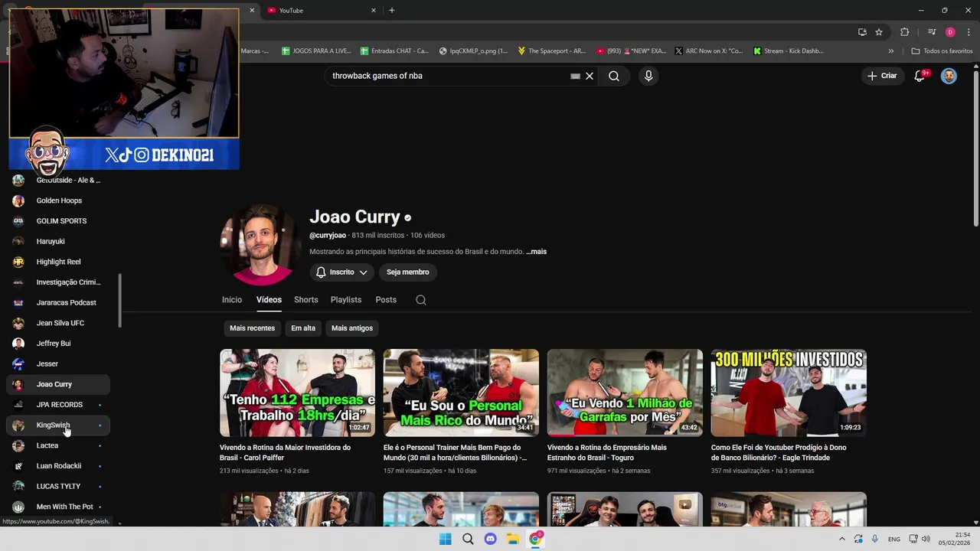Open the notifications bell

pyautogui.click(x=920, y=76)
